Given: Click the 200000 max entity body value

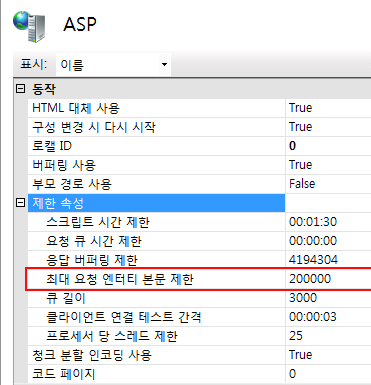Looking at the screenshot, I should pyautogui.click(x=310, y=279).
